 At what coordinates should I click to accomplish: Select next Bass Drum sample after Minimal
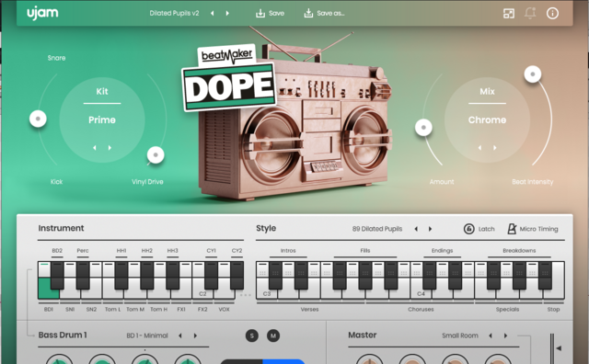[x=195, y=336]
